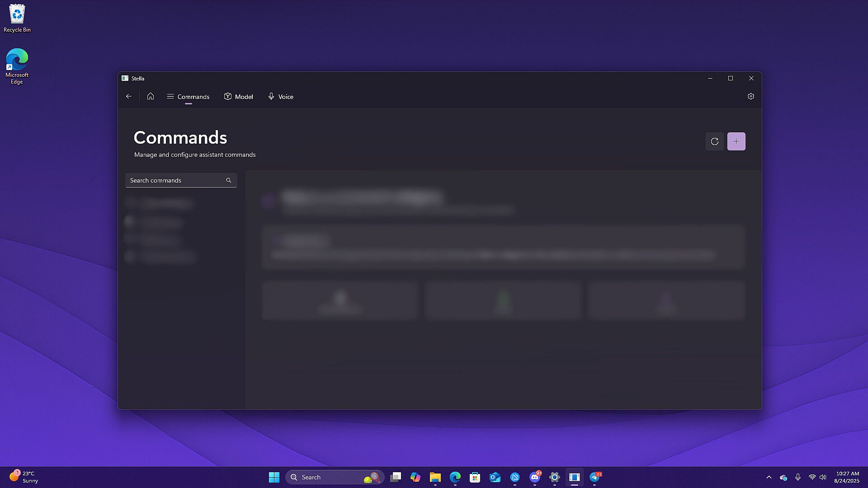Switch to the Model tab

pyautogui.click(x=239, y=97)
